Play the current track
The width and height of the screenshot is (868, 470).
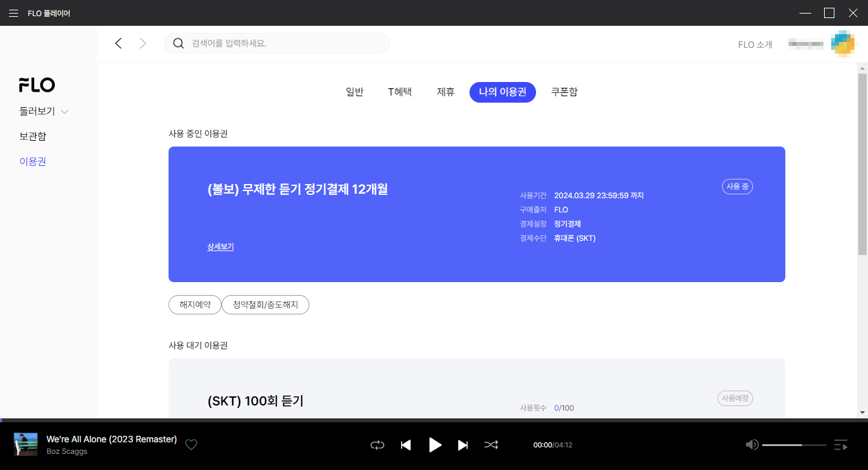click(x=435, y=445)
